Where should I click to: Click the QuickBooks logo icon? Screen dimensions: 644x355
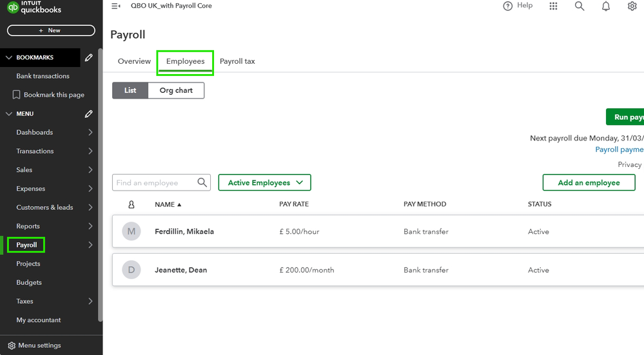coord(12,8)
